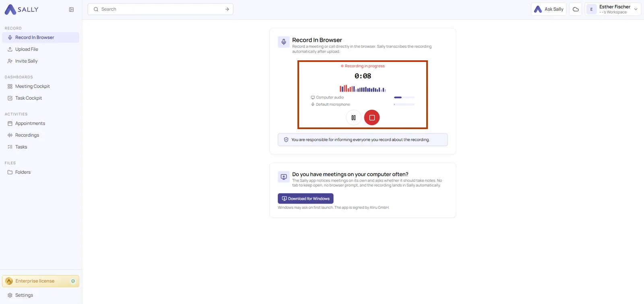Click the Enterprise license badge
Viewport: 644px width, 304px height.
pos(41,281)
